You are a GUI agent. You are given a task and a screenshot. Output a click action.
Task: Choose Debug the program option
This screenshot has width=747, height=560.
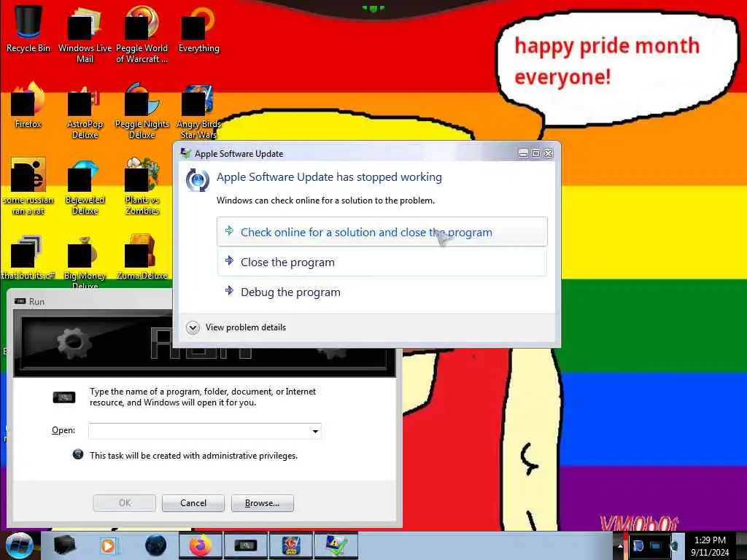(x=382, y=292)
